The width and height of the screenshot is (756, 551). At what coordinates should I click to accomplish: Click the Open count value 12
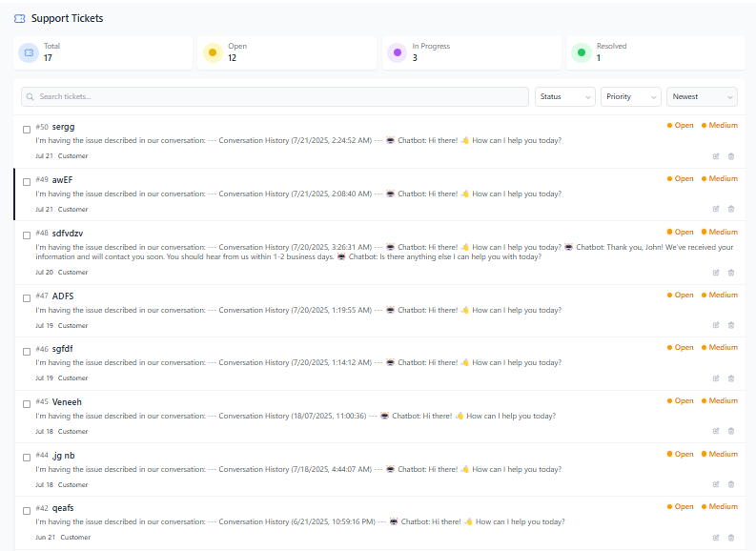click(x=232, y=58)
